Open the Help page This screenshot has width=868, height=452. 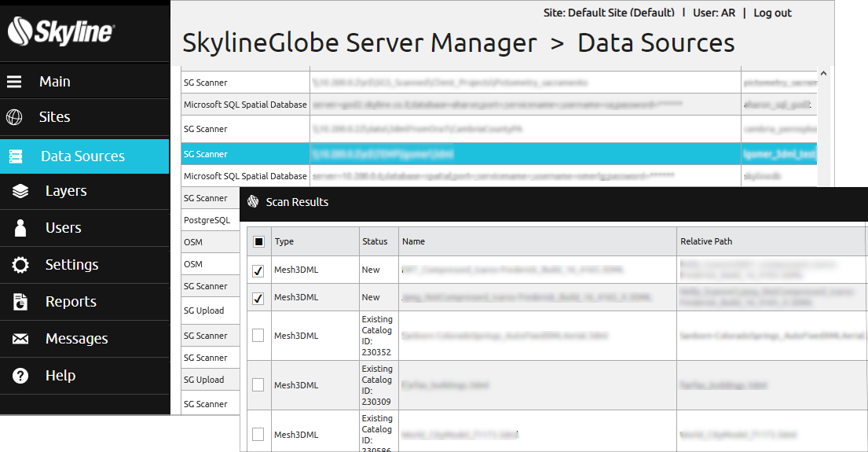coord(85,376)
